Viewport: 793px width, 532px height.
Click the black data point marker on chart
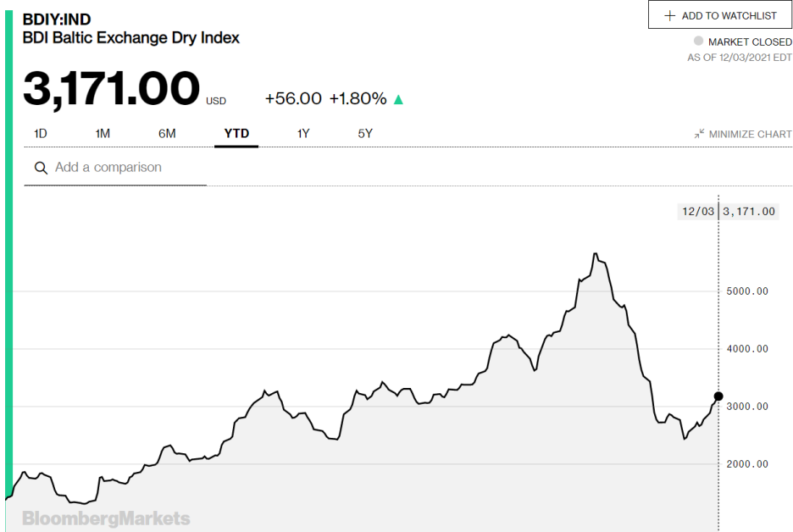(718, 396)
